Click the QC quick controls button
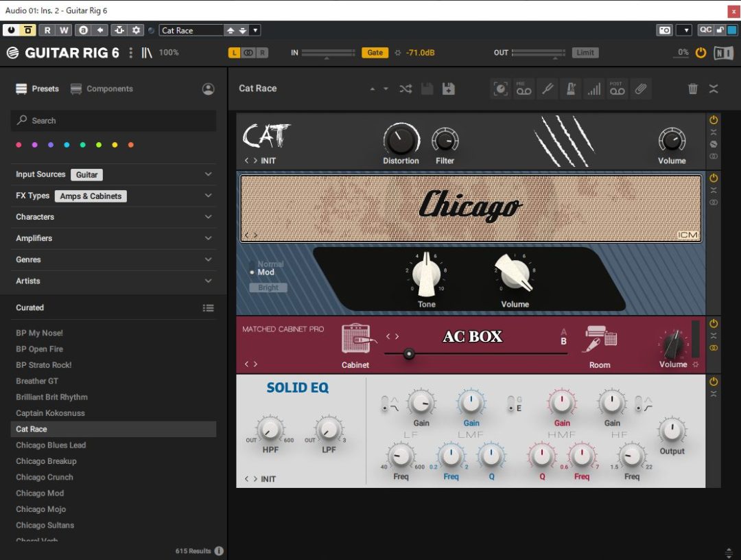741x560 pixels. click(x=705, y=30)
